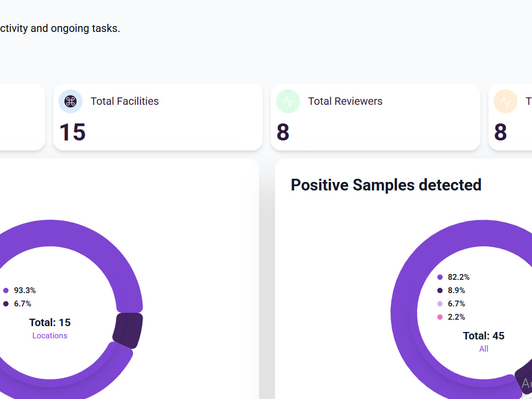Click the light lilac 6.7% legend dot in Positive Samples chart
This screenshot has height=399, width=532.
click(440, 304)
